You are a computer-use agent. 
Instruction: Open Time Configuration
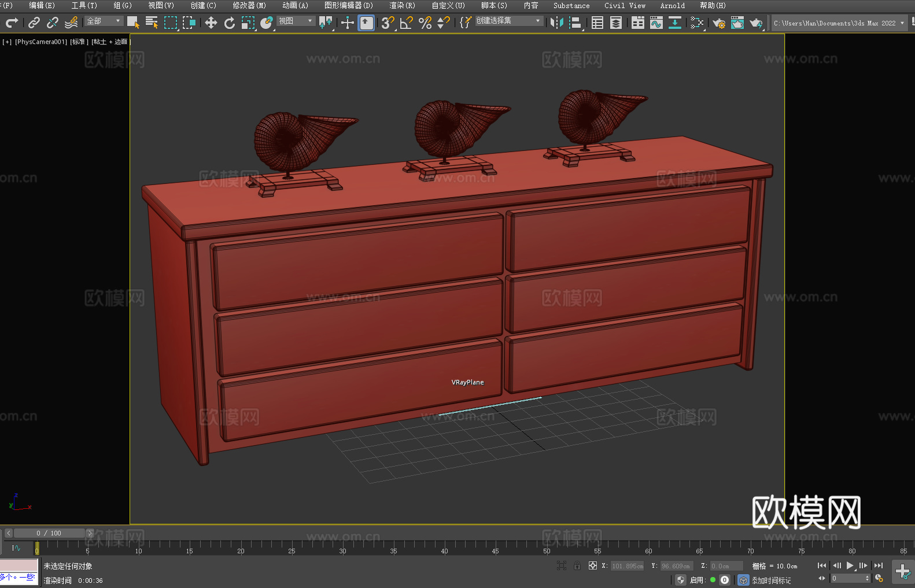879,578
